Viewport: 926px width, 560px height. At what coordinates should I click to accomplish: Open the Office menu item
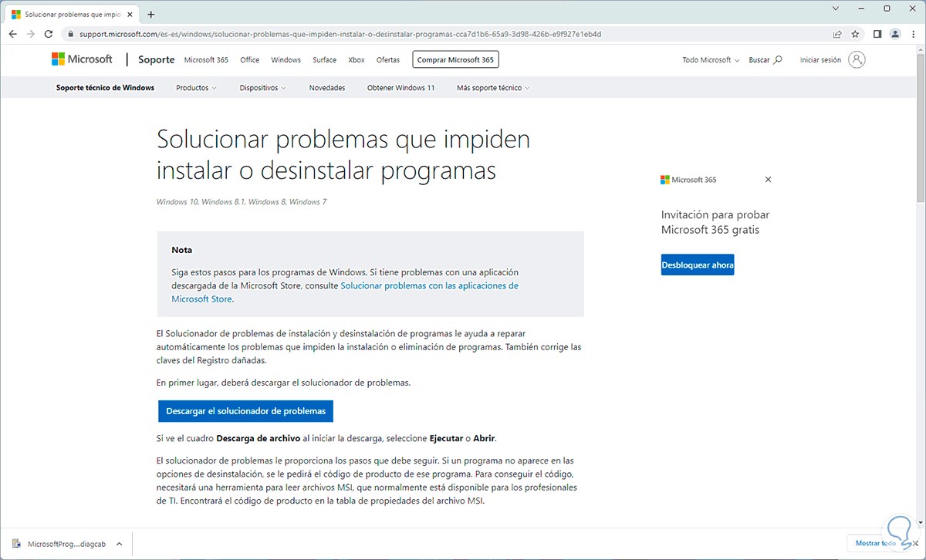click(250, 59)
